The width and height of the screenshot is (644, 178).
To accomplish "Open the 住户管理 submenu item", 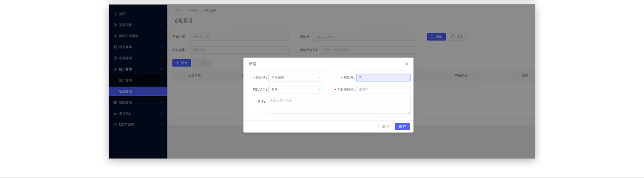I will [x=125, y=80].
